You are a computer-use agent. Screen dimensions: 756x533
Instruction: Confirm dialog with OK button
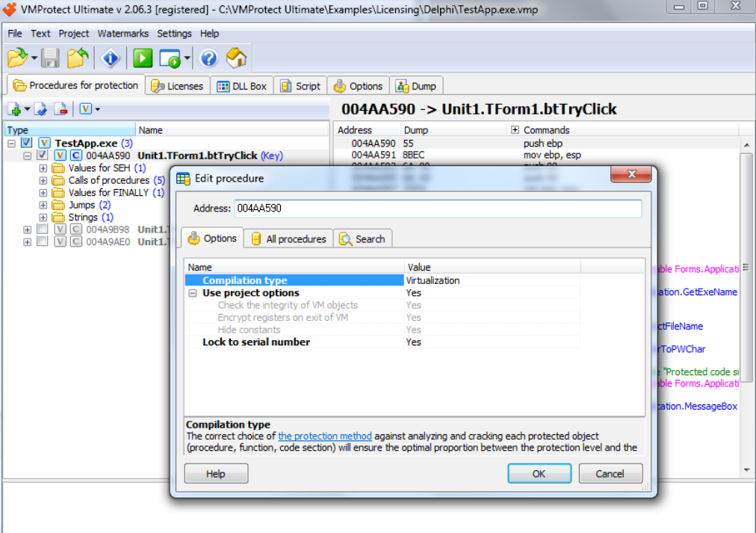pyautogui.click(x=539, y=474)
